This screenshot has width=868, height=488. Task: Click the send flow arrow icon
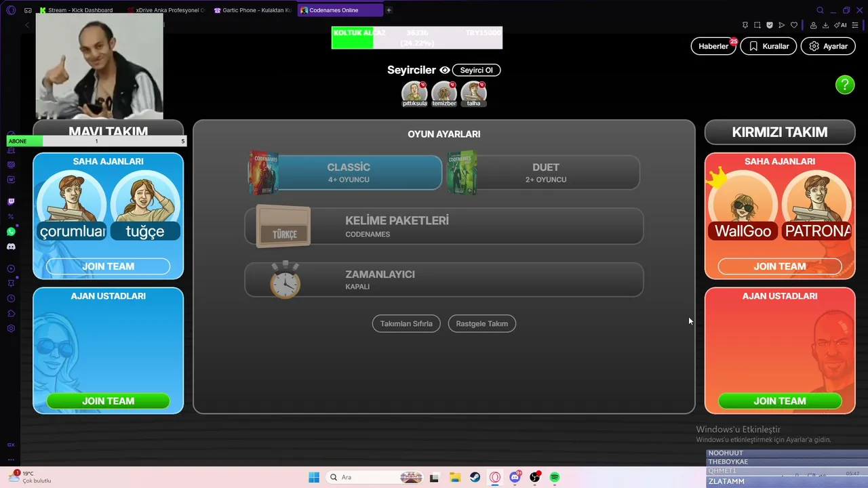coord(782,25)
